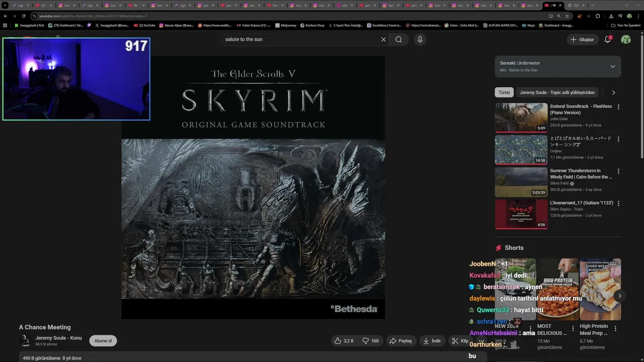The width and height of the screenshot is (644, 362).
Task: Click the browser address bar URL
Action: [93, 16]
